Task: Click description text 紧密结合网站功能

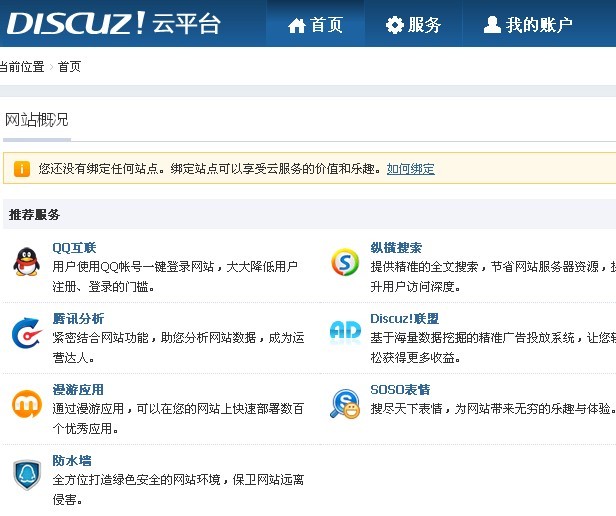Action: [x=101, y=338]
